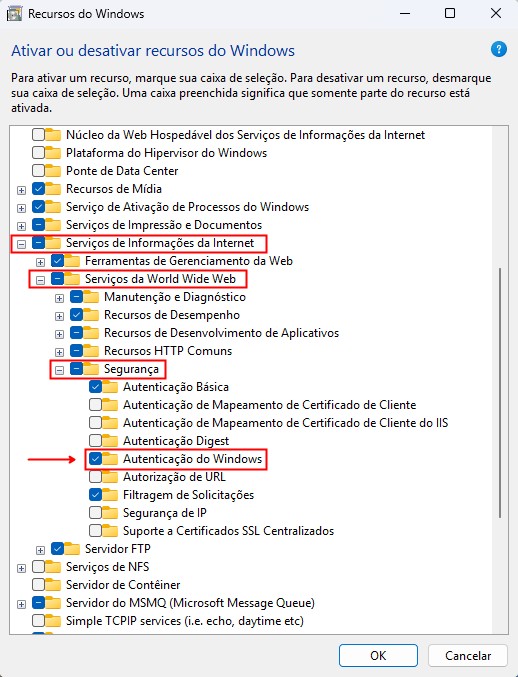Screen dimensions: 518x677
Task: Minimize the Recursos do Windows window
Action: (405, 13)
